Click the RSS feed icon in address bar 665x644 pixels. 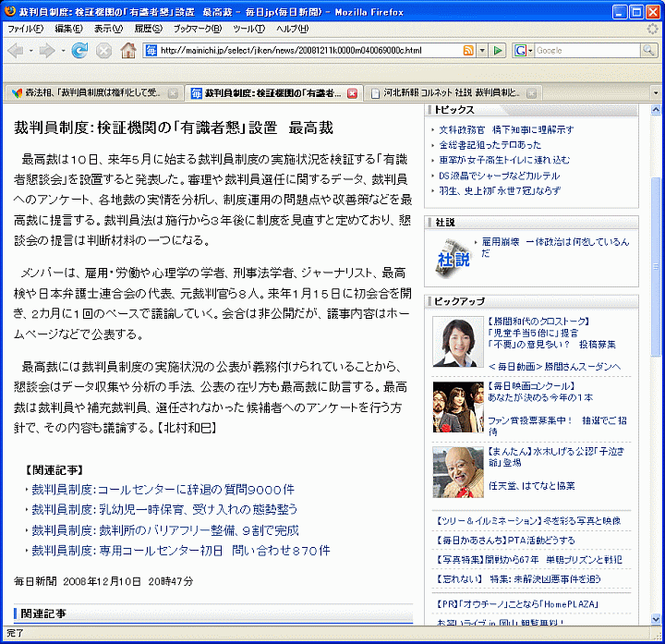point(468,50)
